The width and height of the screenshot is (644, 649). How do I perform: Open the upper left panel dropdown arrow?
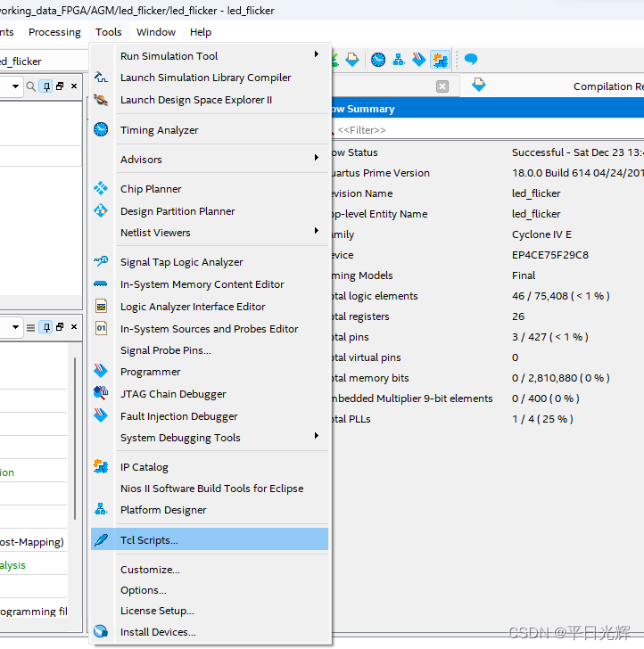tap(15, 86)
